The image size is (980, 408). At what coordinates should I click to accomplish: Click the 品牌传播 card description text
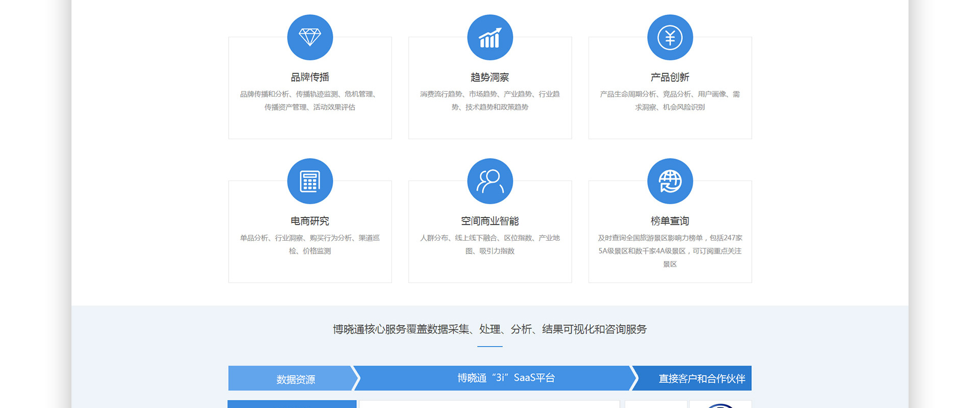tap(310, 100)
